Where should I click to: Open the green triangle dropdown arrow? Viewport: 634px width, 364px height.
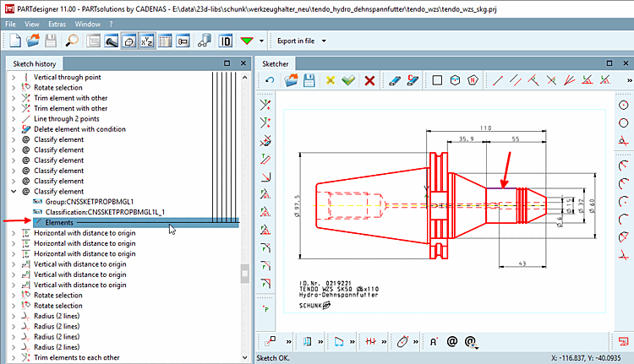pos(262,41)
